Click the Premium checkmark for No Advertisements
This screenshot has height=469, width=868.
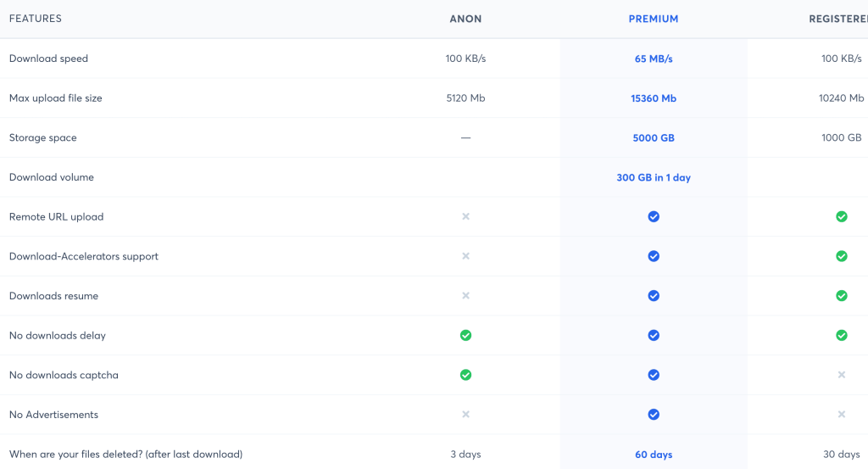point(654,414)
